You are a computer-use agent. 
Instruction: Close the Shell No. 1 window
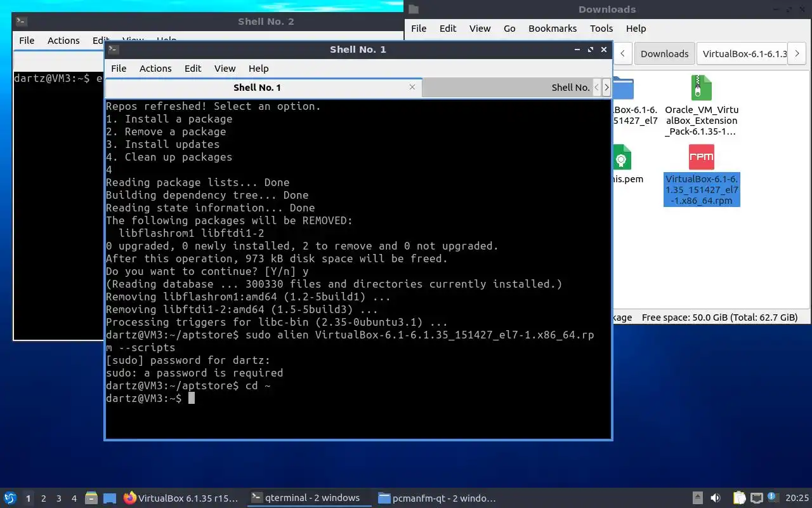[604, 50]
